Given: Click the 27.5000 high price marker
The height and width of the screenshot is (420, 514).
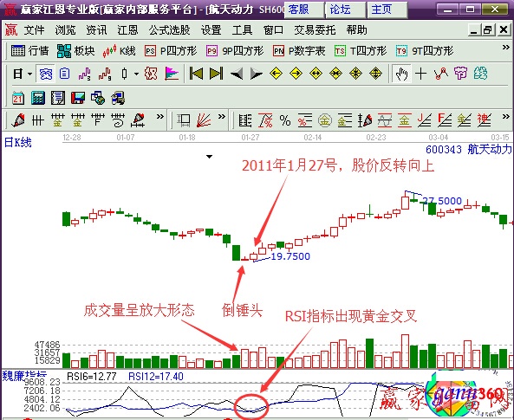Looking at the screenshot, I should click(442, 201).
